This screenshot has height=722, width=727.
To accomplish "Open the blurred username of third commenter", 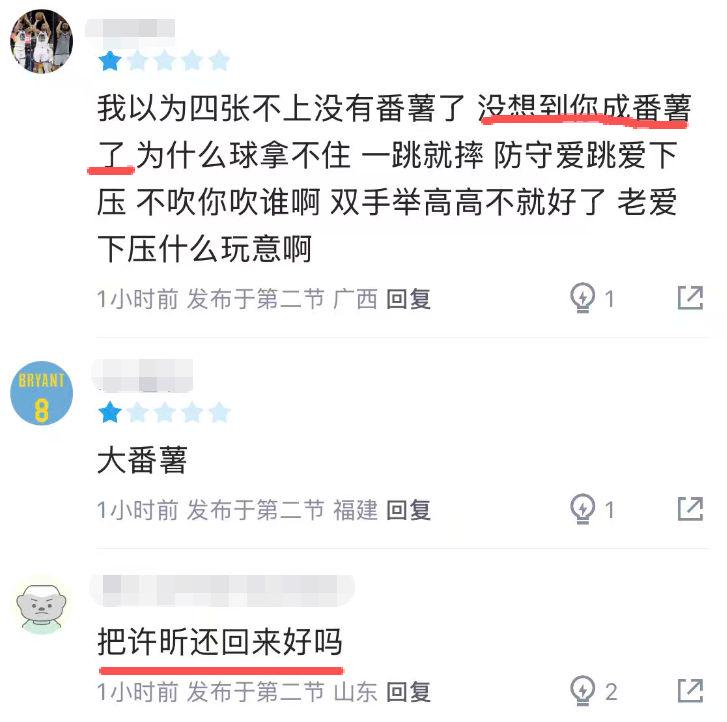I will pos(223,590).
